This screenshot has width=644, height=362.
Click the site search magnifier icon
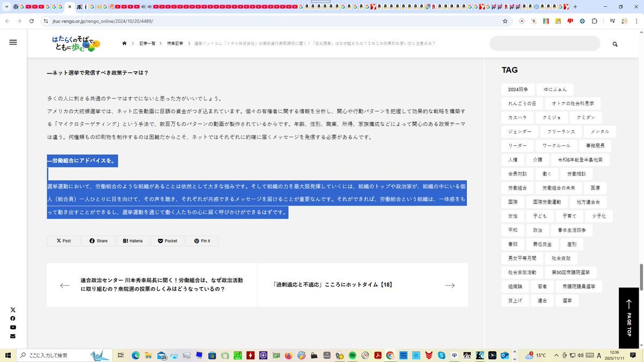coord(615,44)
